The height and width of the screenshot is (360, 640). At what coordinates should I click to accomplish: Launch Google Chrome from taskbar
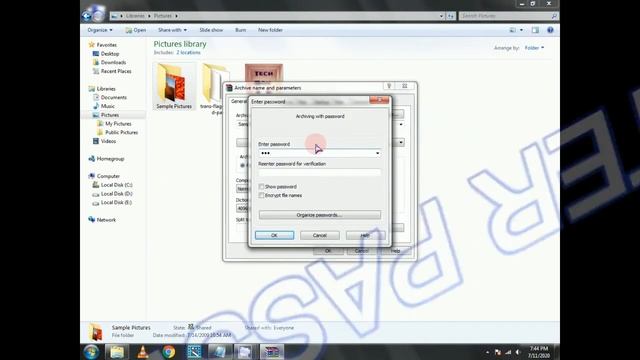point(168,352)
